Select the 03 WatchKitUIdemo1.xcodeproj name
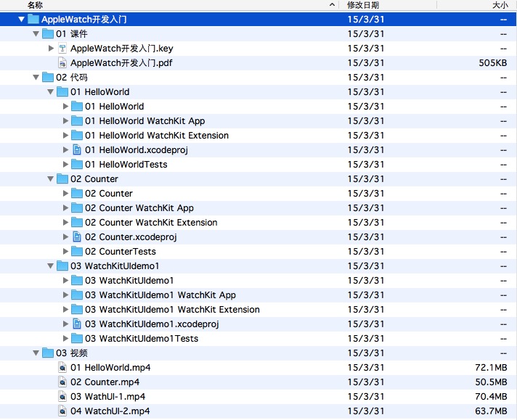517x420 pixels. (152, 324)
